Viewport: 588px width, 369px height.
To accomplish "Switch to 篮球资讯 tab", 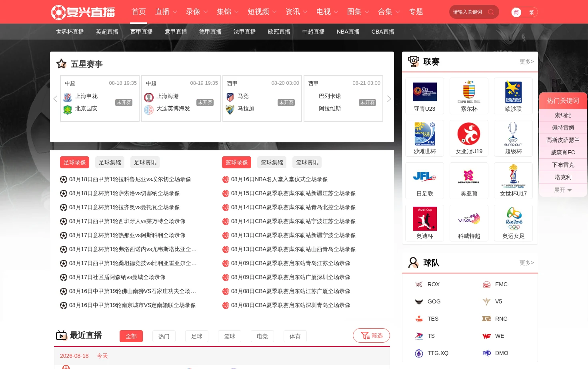I will 307,162.
